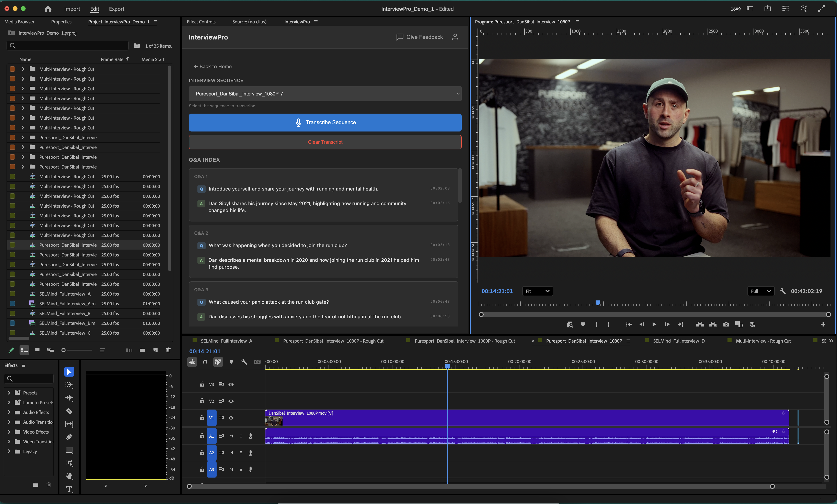The width and height of the screenshot is (837, 504).
Task: Click Export Frame camera icon
Action: [726, 324]
